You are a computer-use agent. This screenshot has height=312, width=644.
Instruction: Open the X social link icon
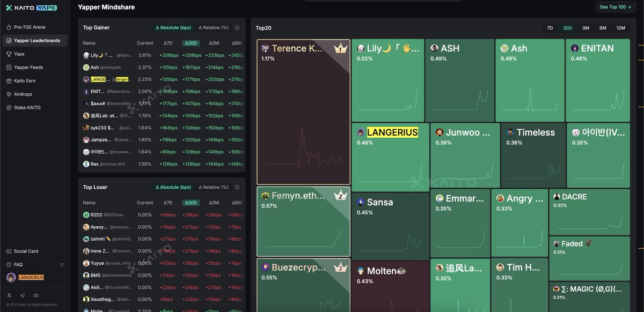9,295
